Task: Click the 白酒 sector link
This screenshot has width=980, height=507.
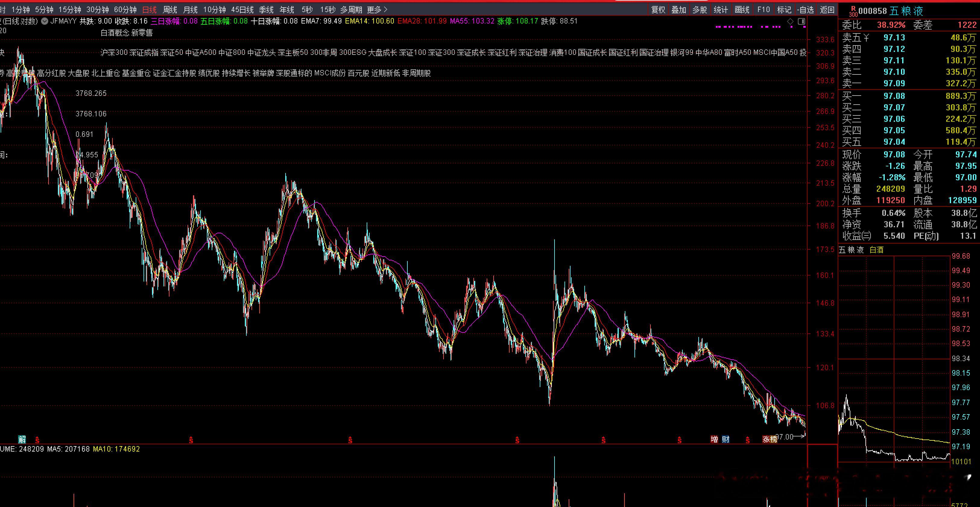Action: click(x=877, y=250)
